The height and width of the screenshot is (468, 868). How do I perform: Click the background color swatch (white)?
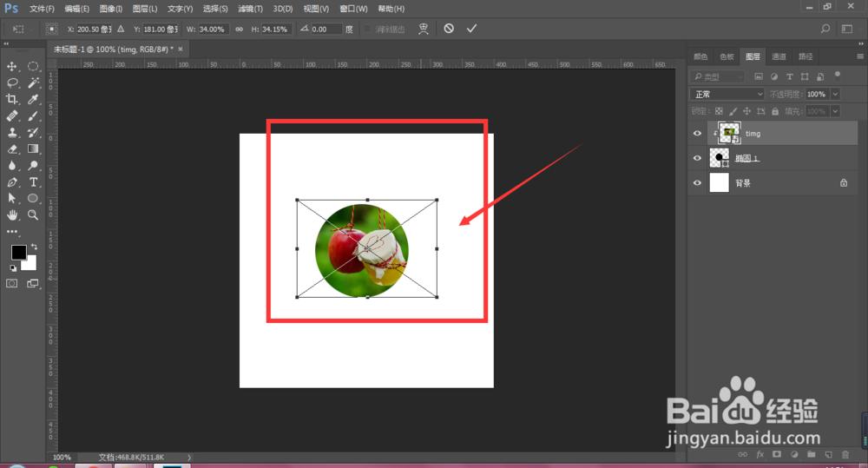point(30,264)
